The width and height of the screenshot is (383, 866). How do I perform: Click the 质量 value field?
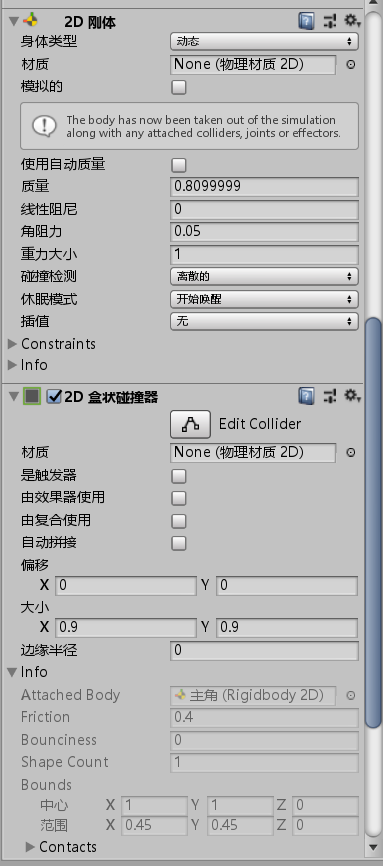pos(264,187)
